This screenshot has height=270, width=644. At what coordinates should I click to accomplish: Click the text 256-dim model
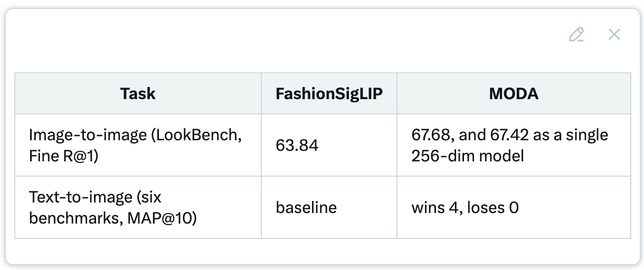click(x=468, y=156)
